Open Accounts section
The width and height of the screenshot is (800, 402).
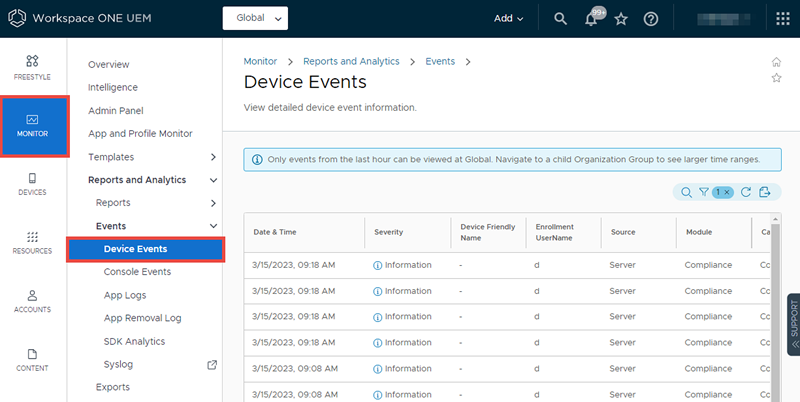(32, 302)
